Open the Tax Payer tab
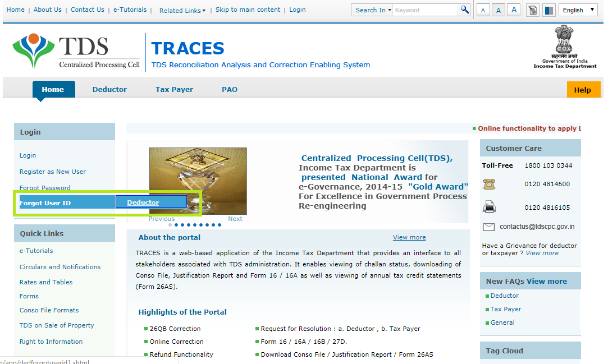The width and height of the screenshot is (608, 364). [174, 89]
